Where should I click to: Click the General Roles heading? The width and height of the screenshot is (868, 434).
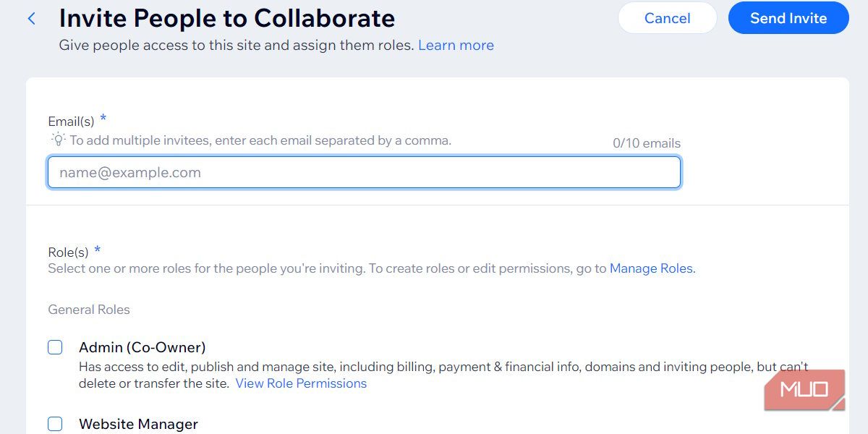[89, 310]
